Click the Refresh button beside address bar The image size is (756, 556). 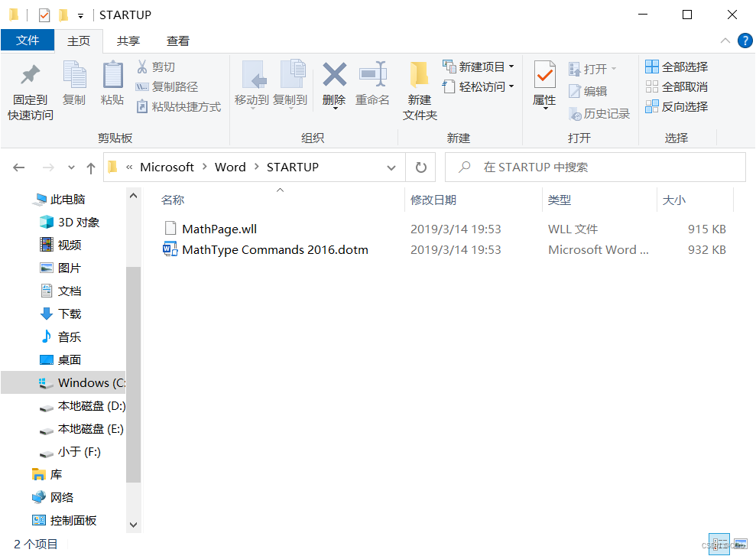tap(421, 167)
